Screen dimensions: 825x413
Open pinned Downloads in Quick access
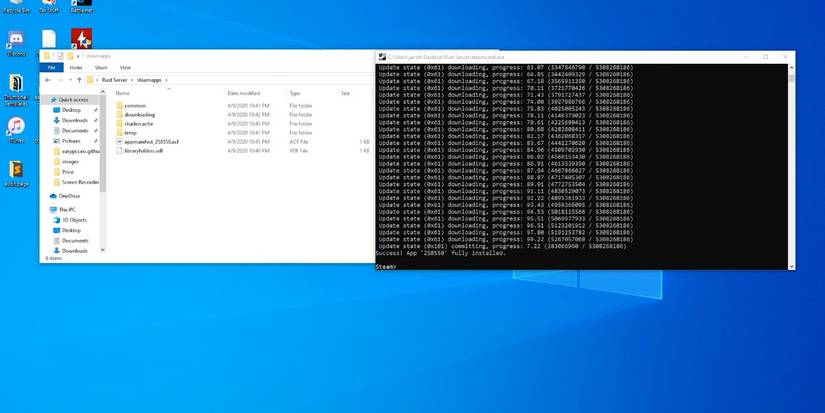tap(71, 120)
